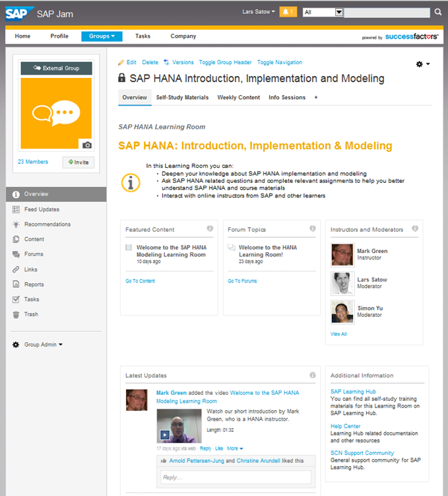Image resolution: width=448 pixels, height=496 pixels.
Task: Click Mark Green's instructor photo
Action: point(342,255)
